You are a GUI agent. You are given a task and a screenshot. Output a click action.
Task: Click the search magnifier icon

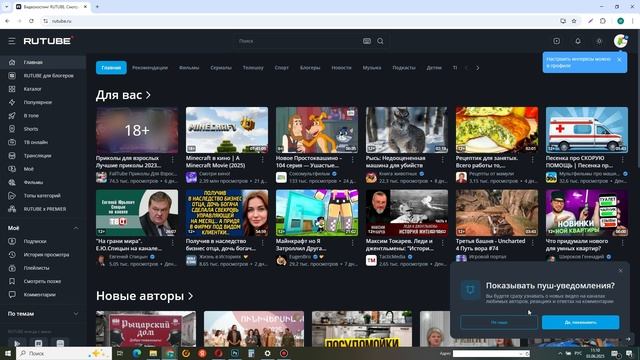[x=380, y=41]
